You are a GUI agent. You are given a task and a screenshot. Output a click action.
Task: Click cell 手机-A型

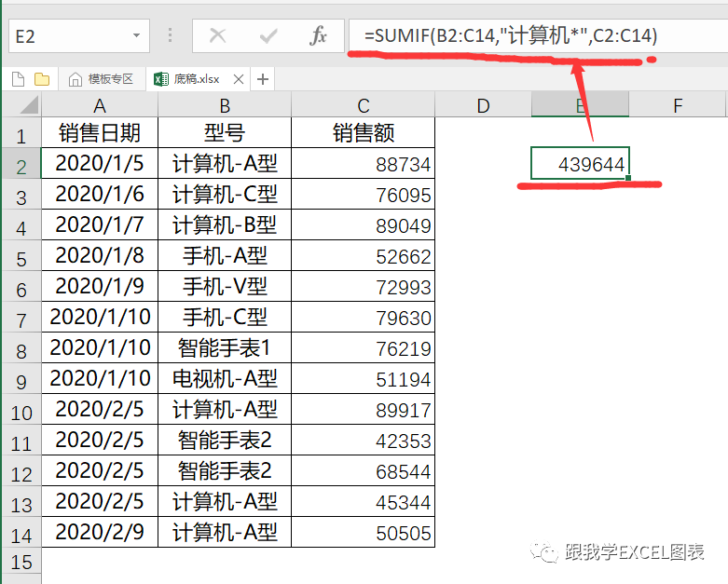point(225,255)
